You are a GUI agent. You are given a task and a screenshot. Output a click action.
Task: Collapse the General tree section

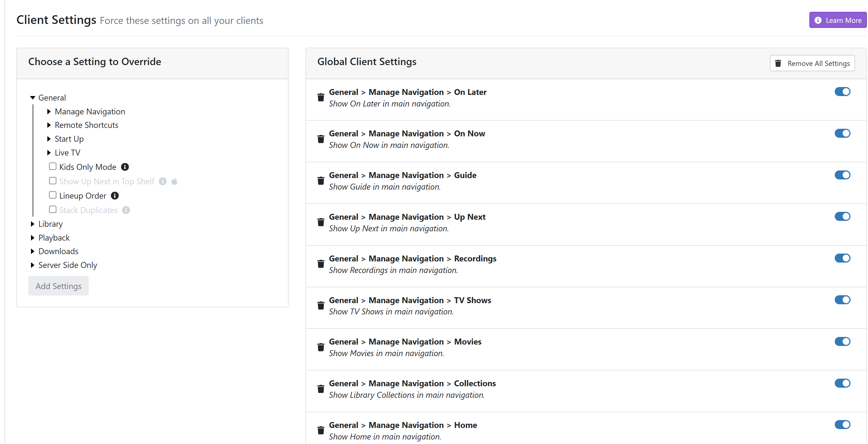pos(33,98)
